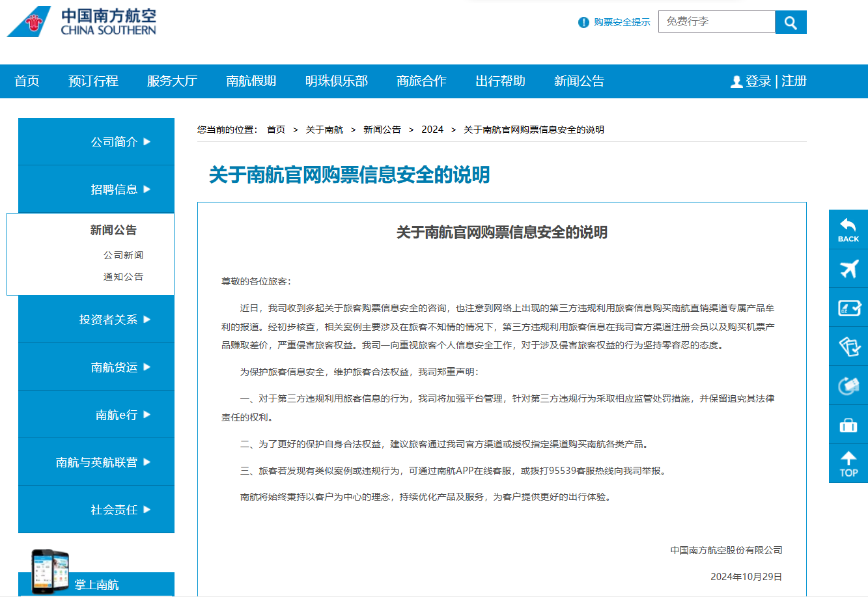Click the tickets with checkmark icon
The height and width of the screenshot is (597, 868).
coord(848,346)
